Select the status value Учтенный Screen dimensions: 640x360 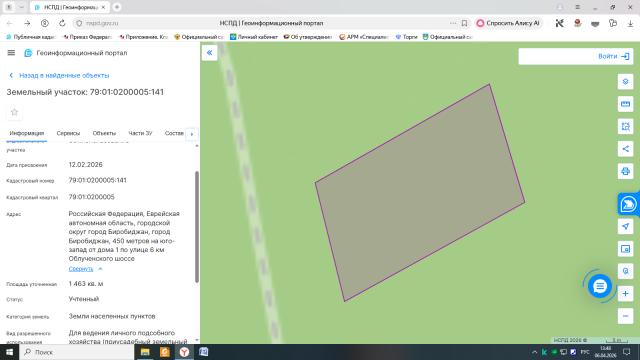[84, 299]
